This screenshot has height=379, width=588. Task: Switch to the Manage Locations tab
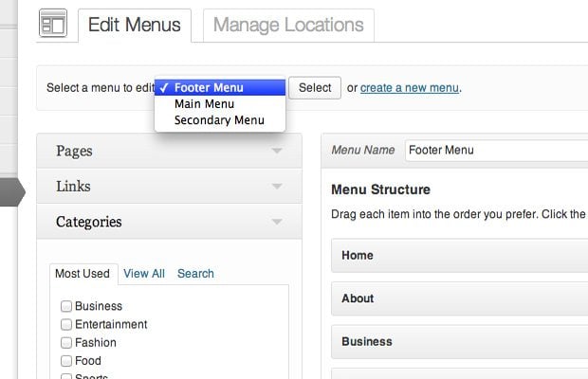[x=288, y=25]
